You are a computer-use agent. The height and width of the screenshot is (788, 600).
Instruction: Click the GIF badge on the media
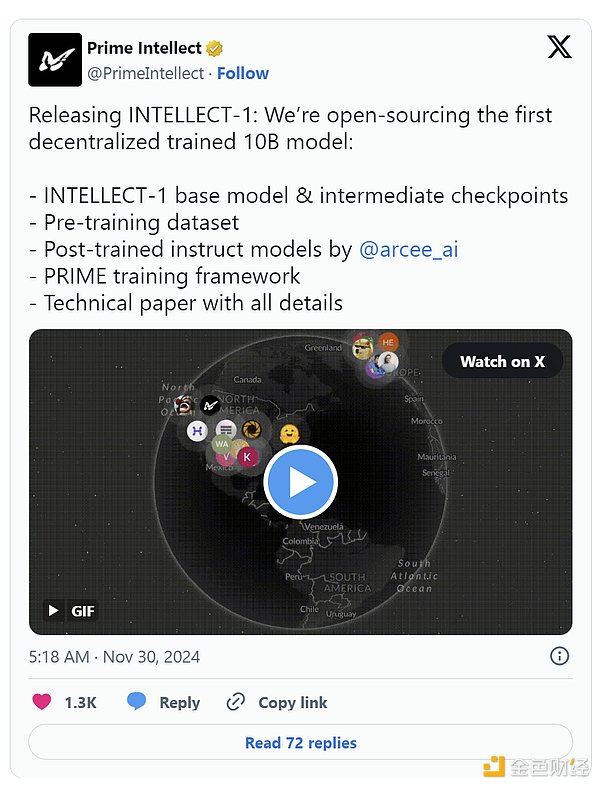(x=70, y=610)
